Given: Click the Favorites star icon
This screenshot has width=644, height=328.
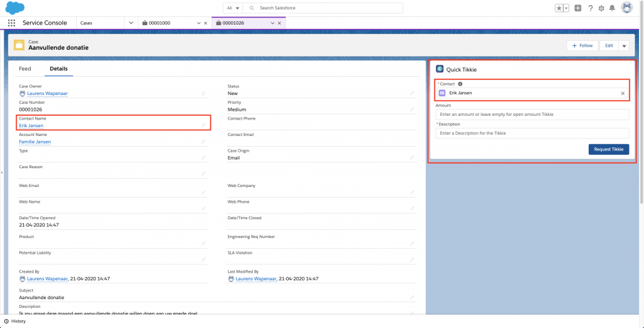Looking at the screenshot, I should coord(558,8).
